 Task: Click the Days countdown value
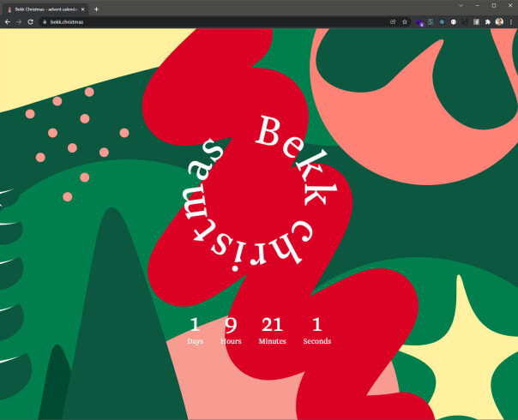(195, 324)
